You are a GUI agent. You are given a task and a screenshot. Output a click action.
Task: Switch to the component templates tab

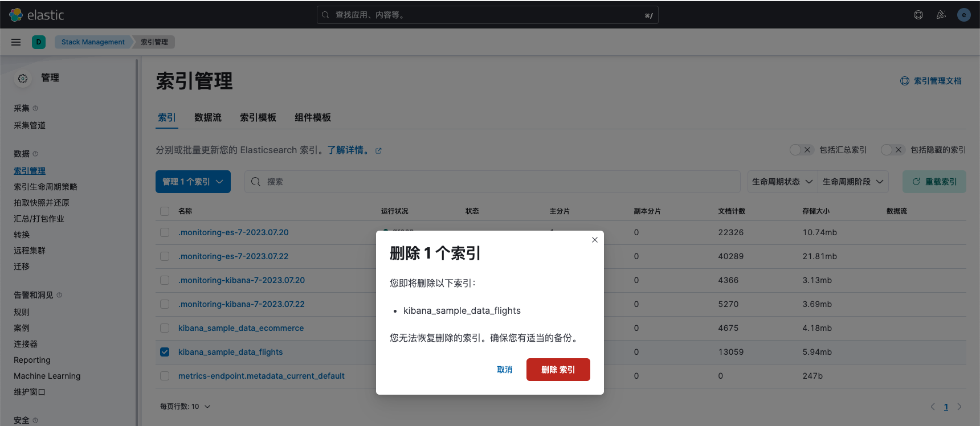(312, 117)
